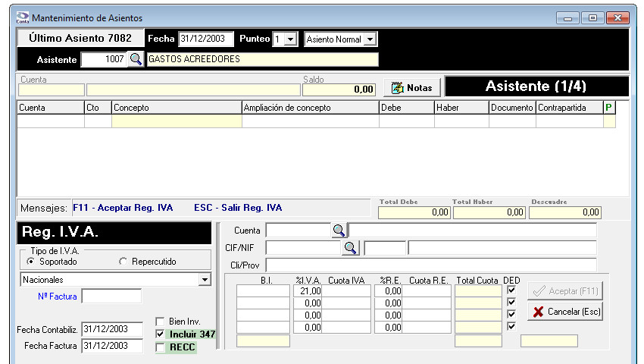Viewport: 644px width, 364px height.
Task: Click first row %R.E. field
Action: click(388, 290)
